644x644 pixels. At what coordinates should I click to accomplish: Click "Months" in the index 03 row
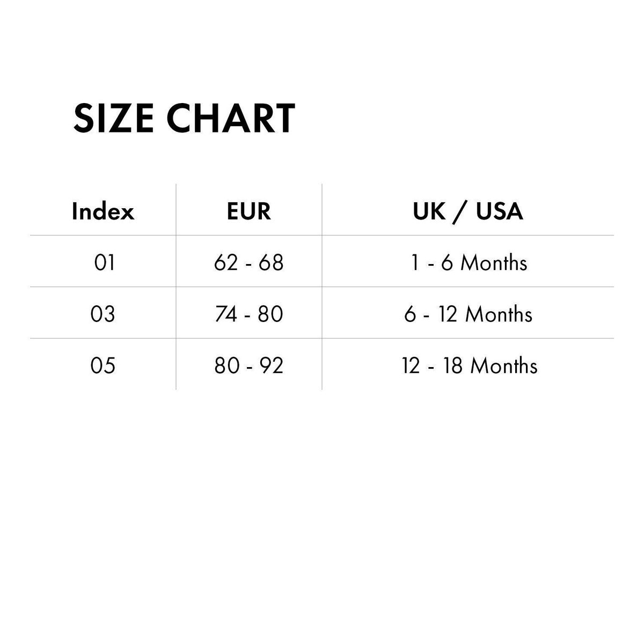[499, 314]
